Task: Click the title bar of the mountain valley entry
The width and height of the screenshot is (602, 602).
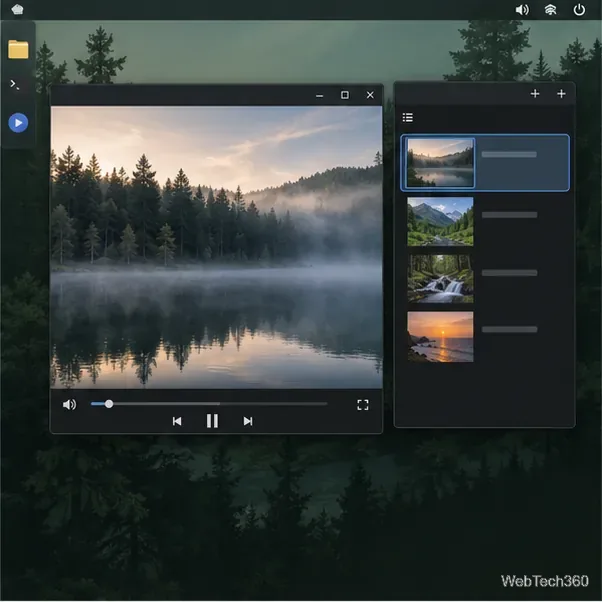Action: pos(509,215)
